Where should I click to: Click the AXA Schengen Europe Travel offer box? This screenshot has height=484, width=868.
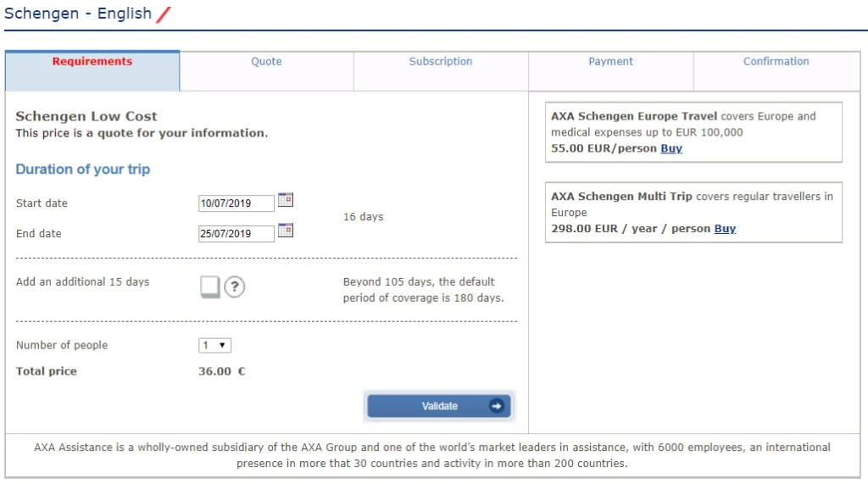(x=693, y=131)
